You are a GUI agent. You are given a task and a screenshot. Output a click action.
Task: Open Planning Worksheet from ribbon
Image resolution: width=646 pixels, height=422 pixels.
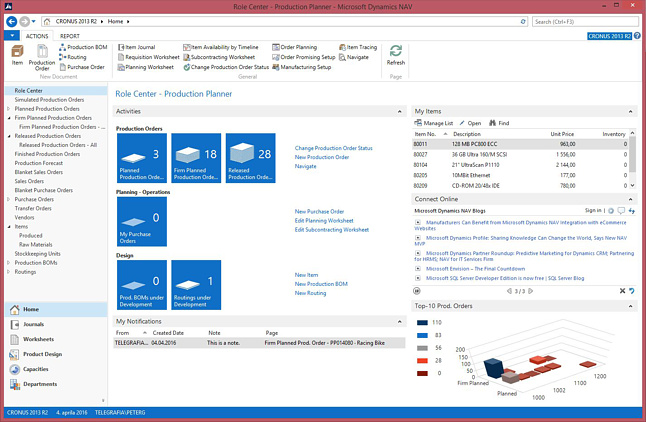[x=145, y=67]
